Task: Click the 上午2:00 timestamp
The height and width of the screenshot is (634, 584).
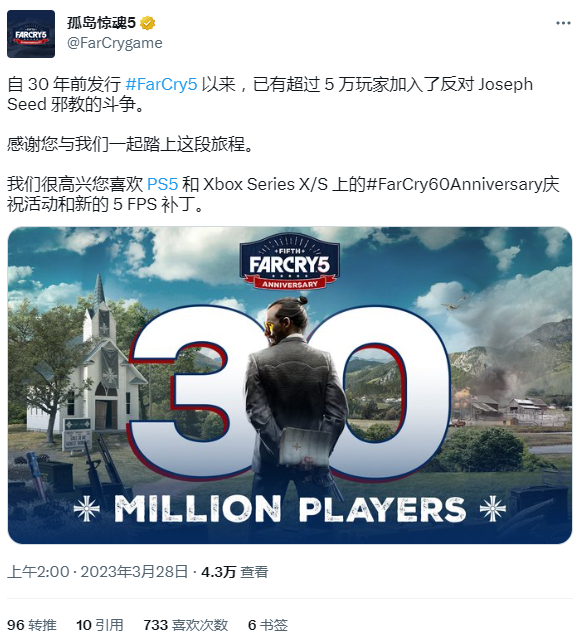Action: click(x=38, y=572)
